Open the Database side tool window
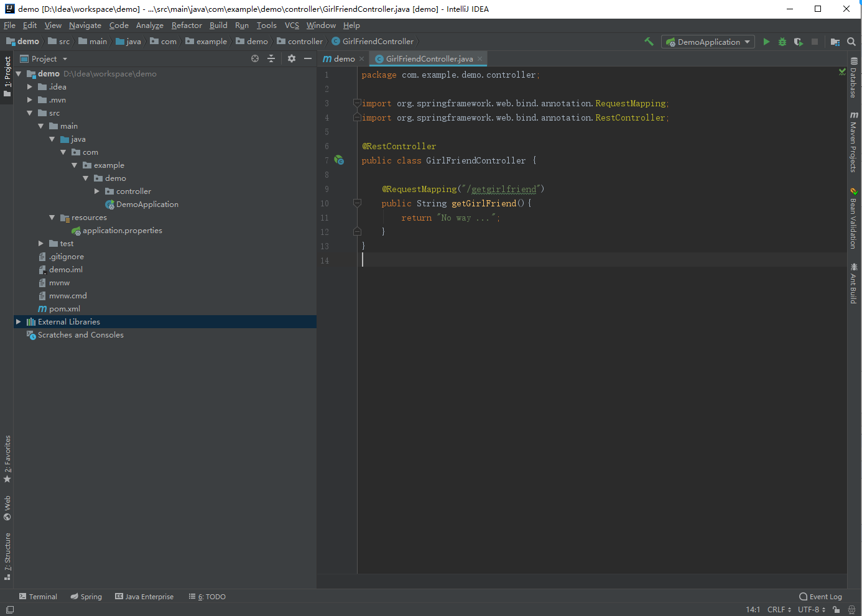862x616 pixels. coord(854,78)
